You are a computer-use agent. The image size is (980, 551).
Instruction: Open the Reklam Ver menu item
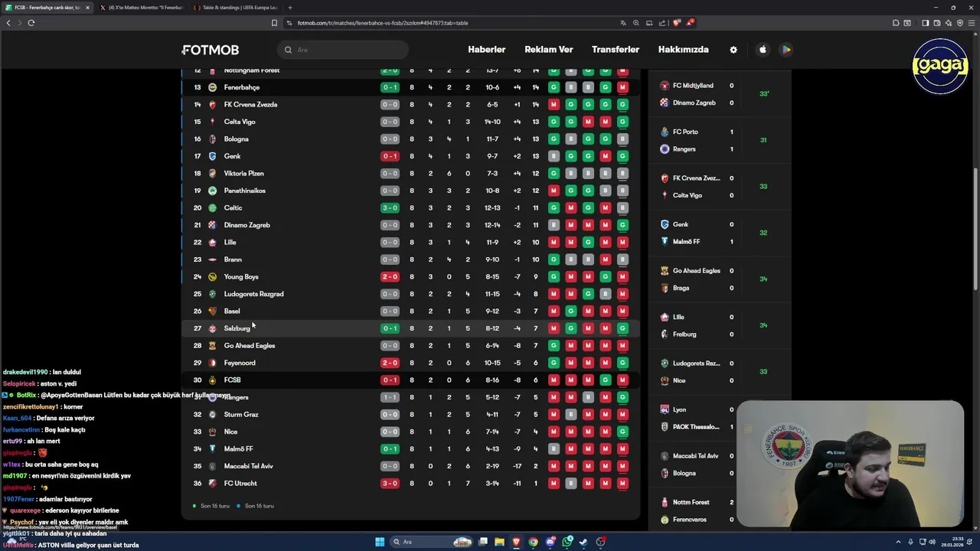[549, 50]
